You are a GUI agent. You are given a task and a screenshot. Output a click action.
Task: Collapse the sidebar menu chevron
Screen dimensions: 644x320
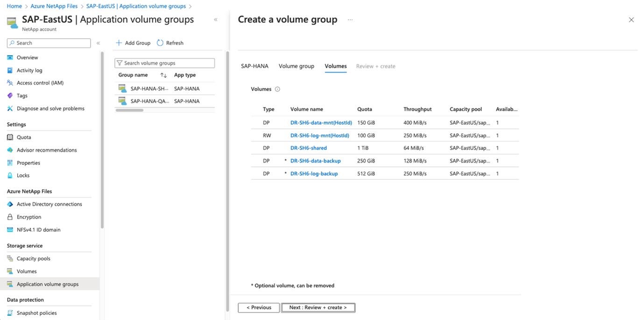point(99,43)
